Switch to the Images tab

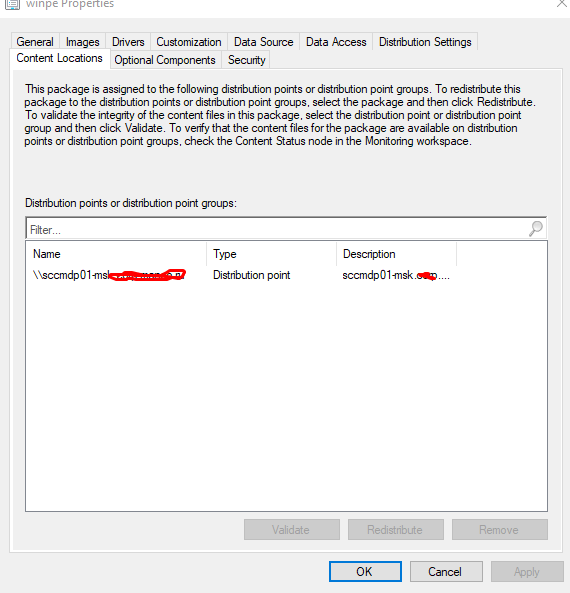[82, 42]
